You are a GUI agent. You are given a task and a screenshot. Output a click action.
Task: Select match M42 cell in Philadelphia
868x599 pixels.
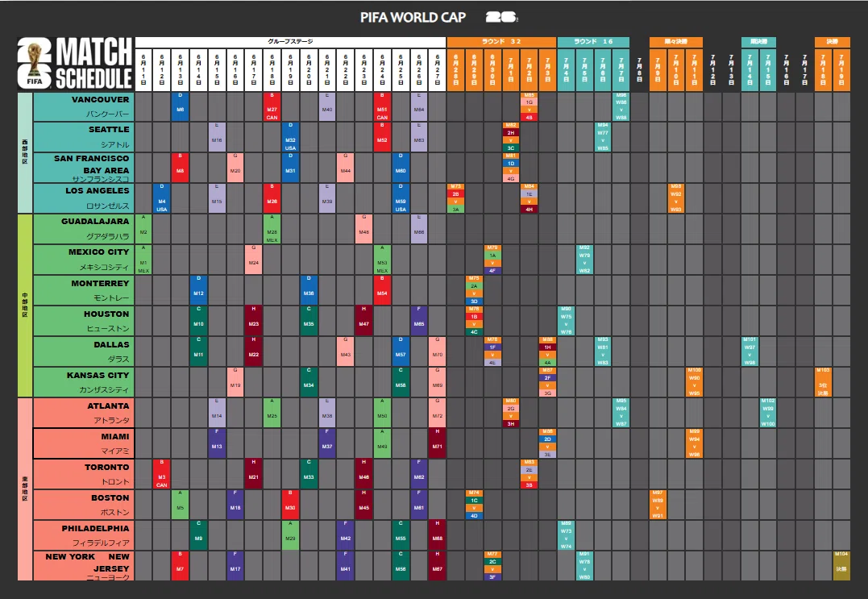346,535
